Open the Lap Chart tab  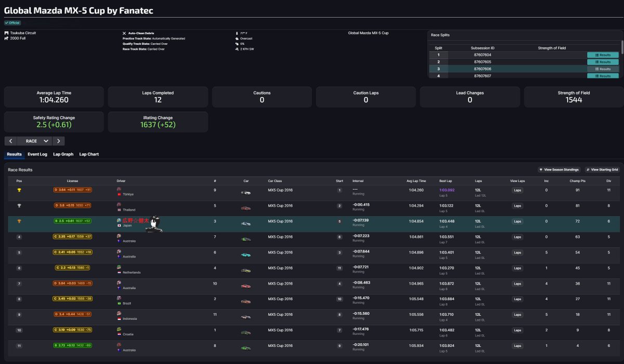(x=89, y=154)
